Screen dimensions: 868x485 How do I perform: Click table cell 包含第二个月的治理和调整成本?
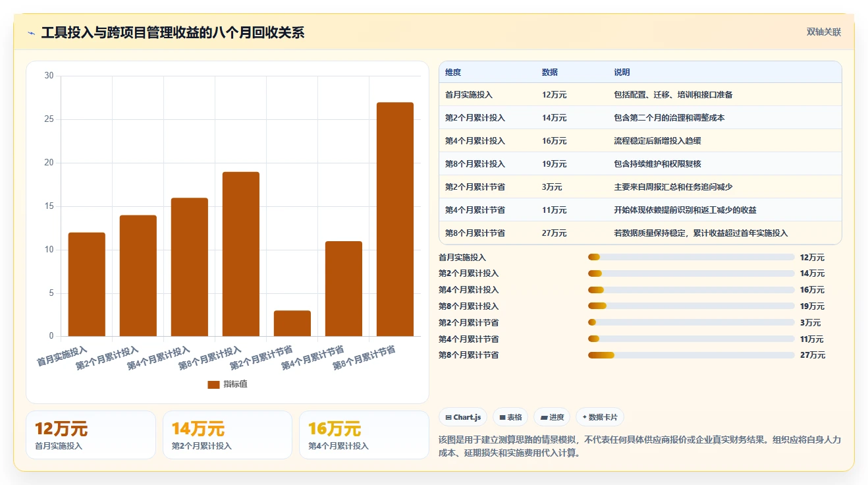669,118
